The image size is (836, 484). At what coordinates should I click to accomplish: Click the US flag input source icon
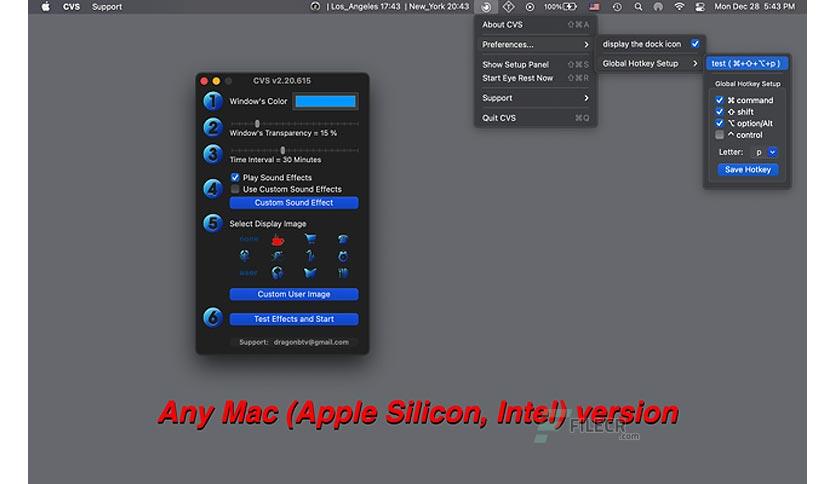pyautogui.click(x=594, y=7)
